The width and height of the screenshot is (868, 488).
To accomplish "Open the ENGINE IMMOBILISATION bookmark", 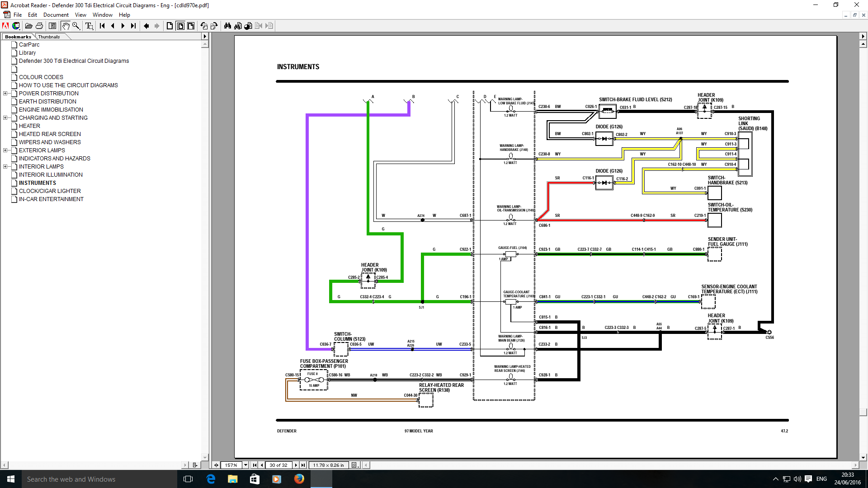I will point(51,110).
